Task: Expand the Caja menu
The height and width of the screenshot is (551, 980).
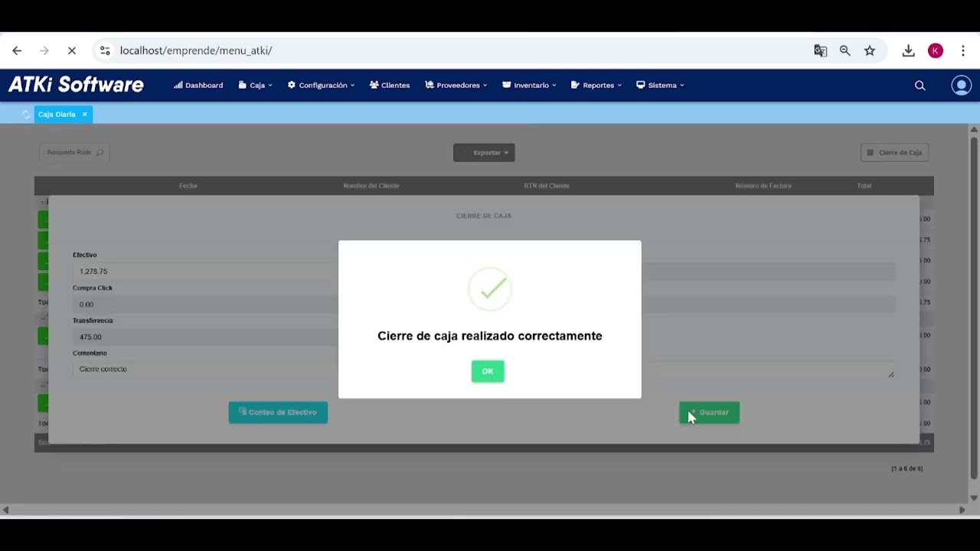Action: click(x=256, y=85)
